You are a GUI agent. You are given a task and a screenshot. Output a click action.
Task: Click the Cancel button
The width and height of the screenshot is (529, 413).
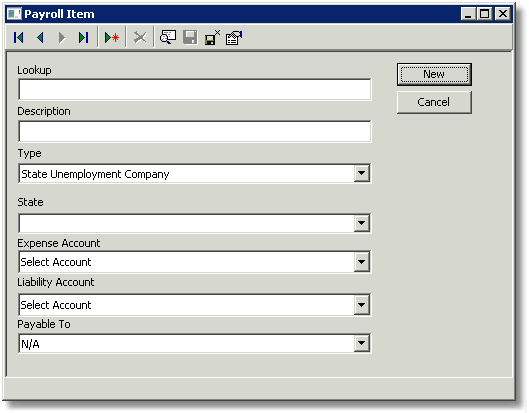click(434, 102)
